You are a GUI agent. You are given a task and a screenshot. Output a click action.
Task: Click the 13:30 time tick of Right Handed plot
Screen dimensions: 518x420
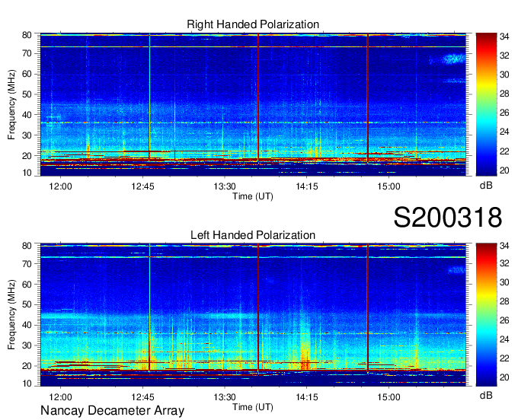point(225,186)
